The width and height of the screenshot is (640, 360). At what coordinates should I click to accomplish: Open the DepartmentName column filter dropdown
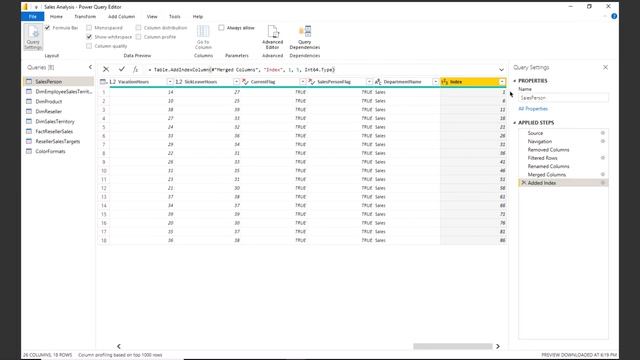435,82
